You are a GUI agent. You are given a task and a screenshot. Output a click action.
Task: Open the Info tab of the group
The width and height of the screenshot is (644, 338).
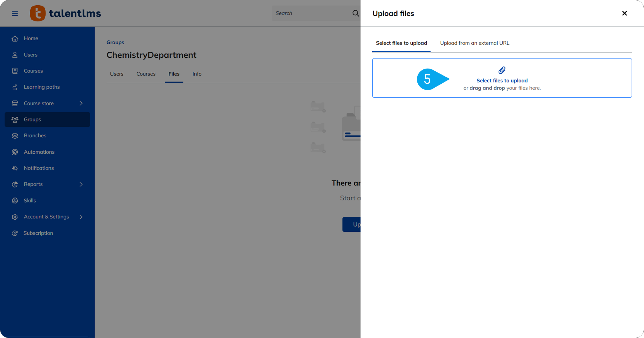click(x=197, y=74)
